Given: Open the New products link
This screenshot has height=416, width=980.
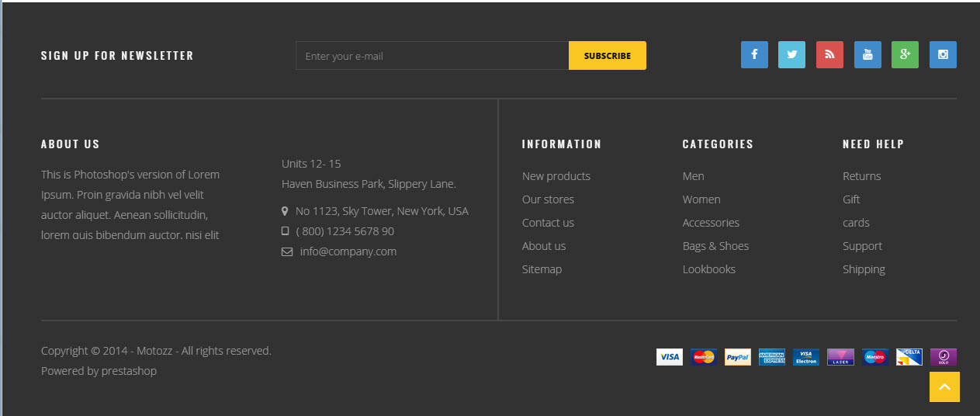Looking at the screenshot, I should [x=556, y=176].
